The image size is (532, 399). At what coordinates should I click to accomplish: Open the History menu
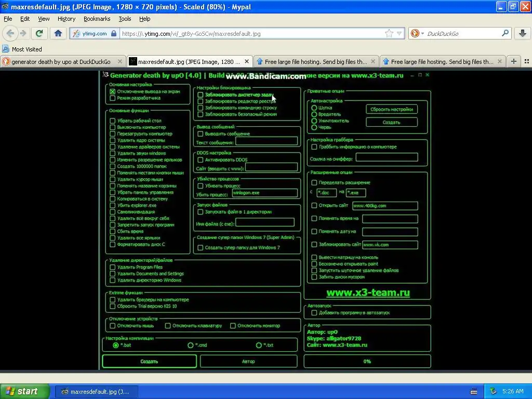coord(66,19)
